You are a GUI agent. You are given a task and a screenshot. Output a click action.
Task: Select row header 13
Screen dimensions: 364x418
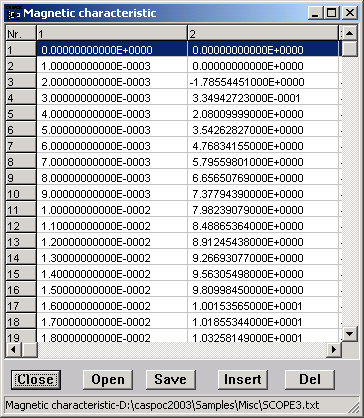[21, 241]
